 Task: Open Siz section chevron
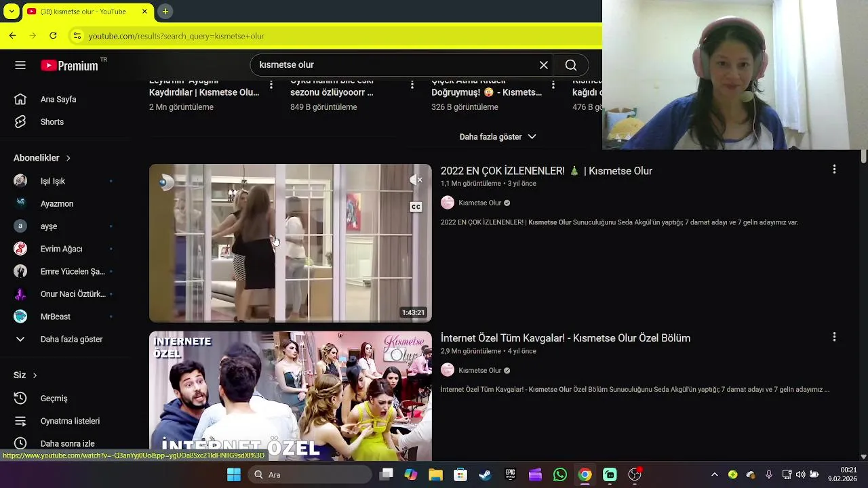(35, 375)
